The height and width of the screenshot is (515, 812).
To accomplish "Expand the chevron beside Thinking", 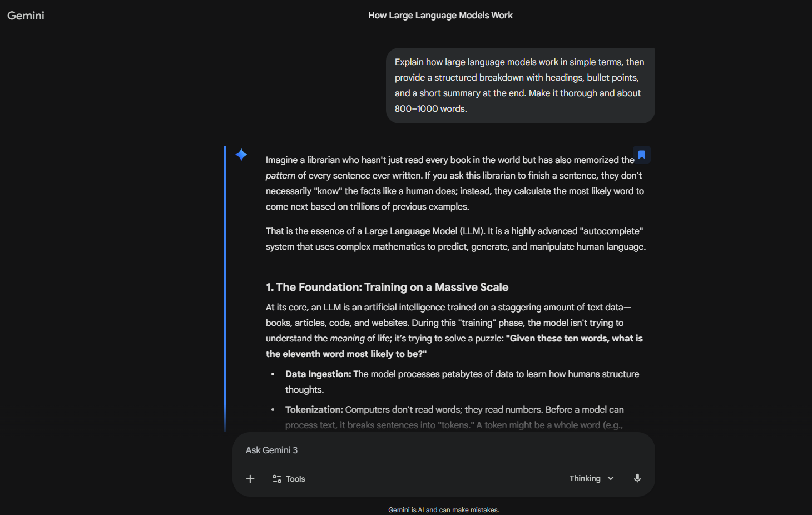I will (x=610, y=478).
